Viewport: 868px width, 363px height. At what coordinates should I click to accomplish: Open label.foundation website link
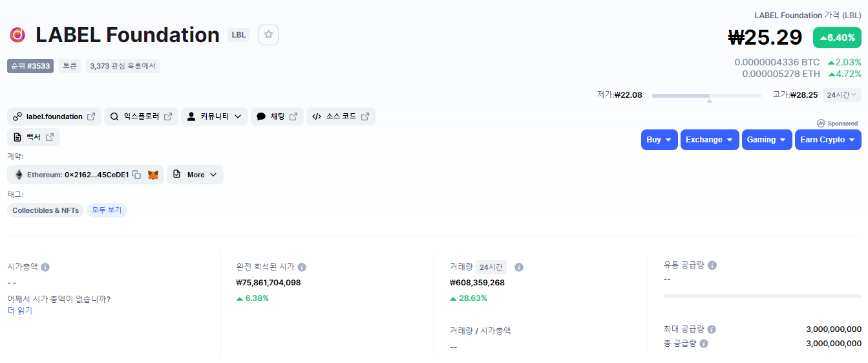point(54,116)
